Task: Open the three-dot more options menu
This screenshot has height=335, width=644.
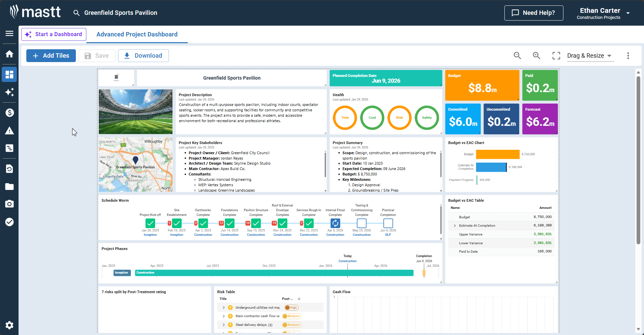Action: (628, 56)
